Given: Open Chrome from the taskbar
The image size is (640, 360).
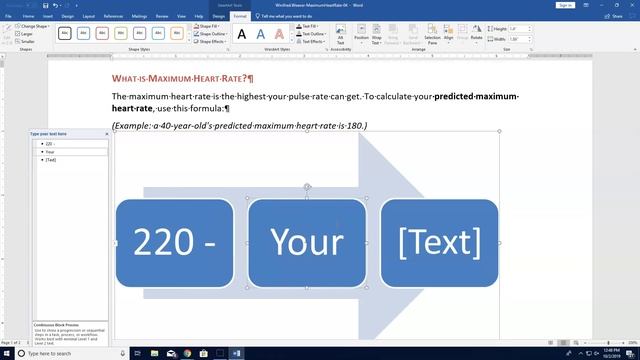Looking at the screenshot, I should (187, 353).
